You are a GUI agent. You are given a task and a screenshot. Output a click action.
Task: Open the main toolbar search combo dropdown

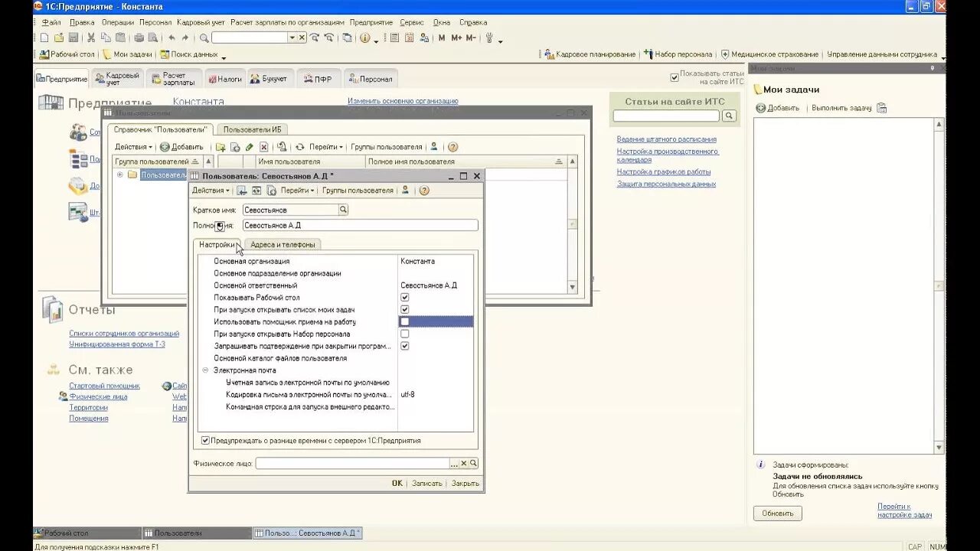coord(292,37)
